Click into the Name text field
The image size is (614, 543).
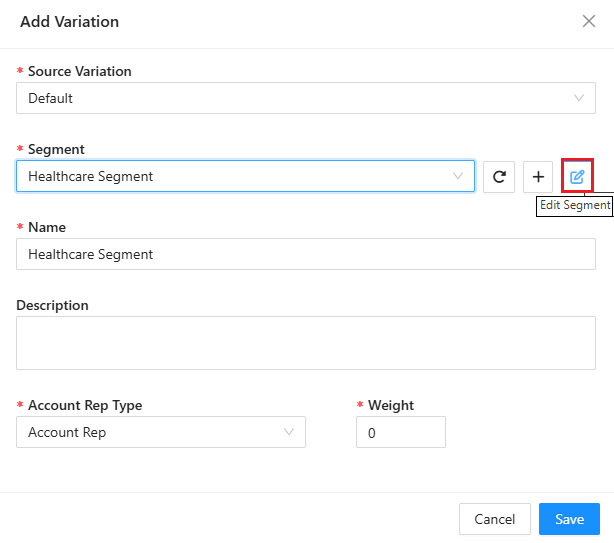tap(305, 254)
